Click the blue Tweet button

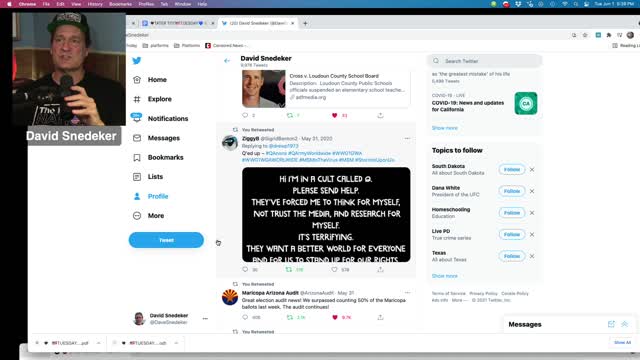[x=166, y=240]
